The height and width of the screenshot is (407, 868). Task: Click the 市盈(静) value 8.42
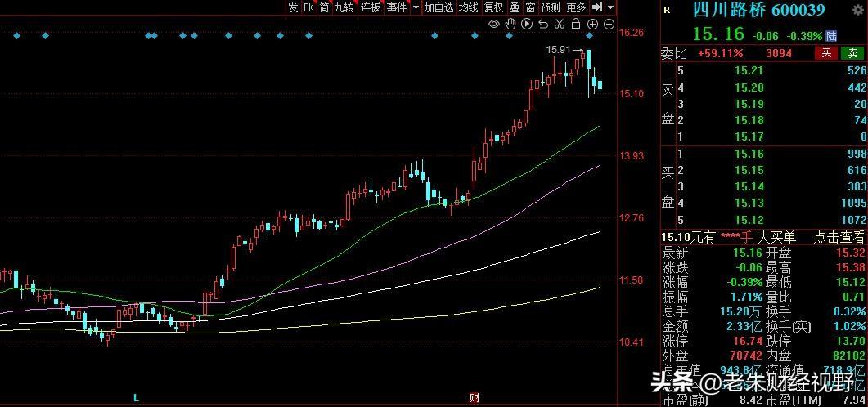(x=752, y=400)
